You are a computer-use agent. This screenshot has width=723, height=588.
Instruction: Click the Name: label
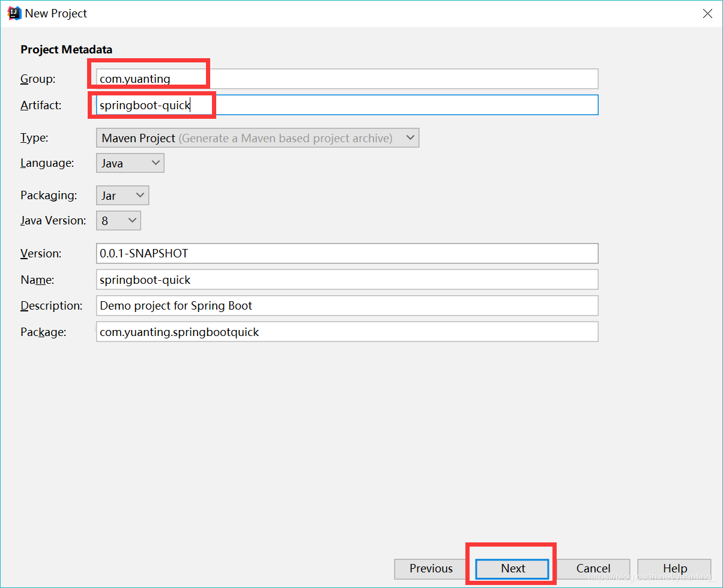37,280
